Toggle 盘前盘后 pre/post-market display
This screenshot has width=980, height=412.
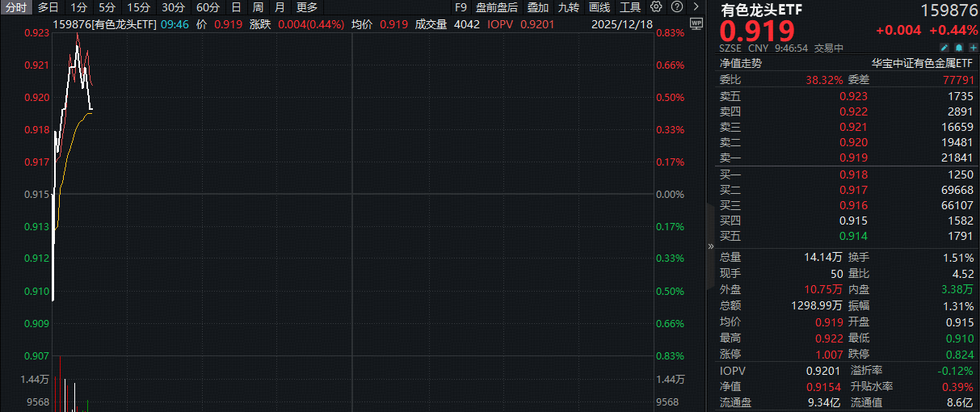[x=497, y=7]
